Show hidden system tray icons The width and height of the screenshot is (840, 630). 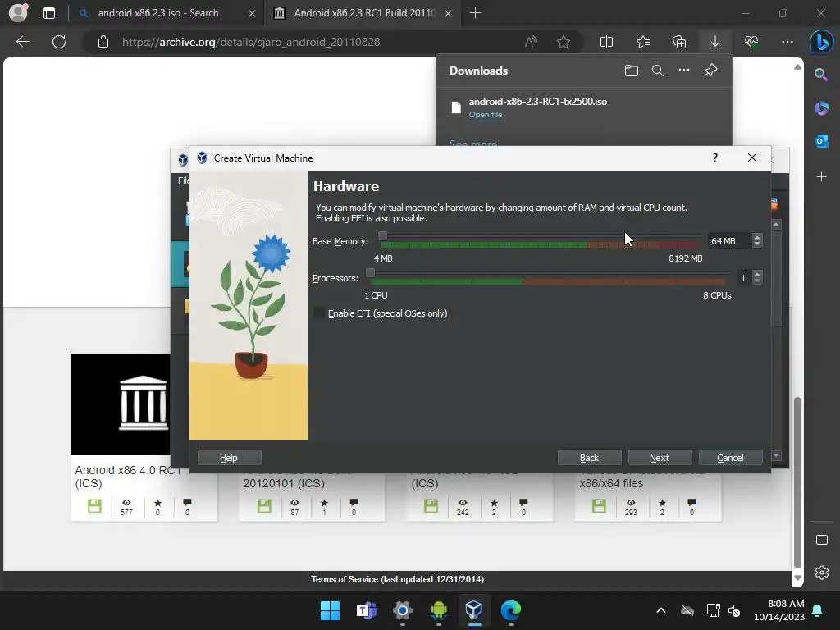[661, 610]
